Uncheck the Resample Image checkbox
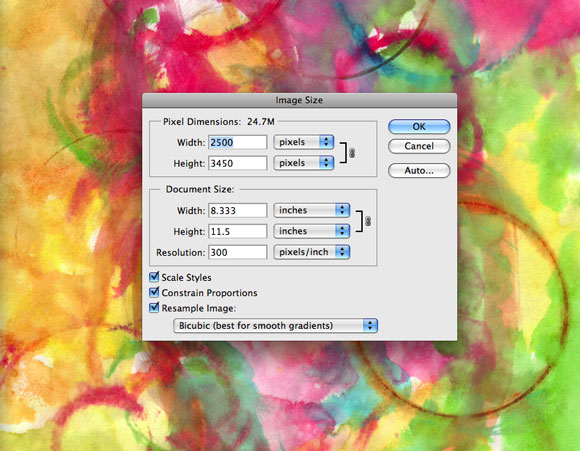This screenshot has height=451, width=580. coord(154,307)
